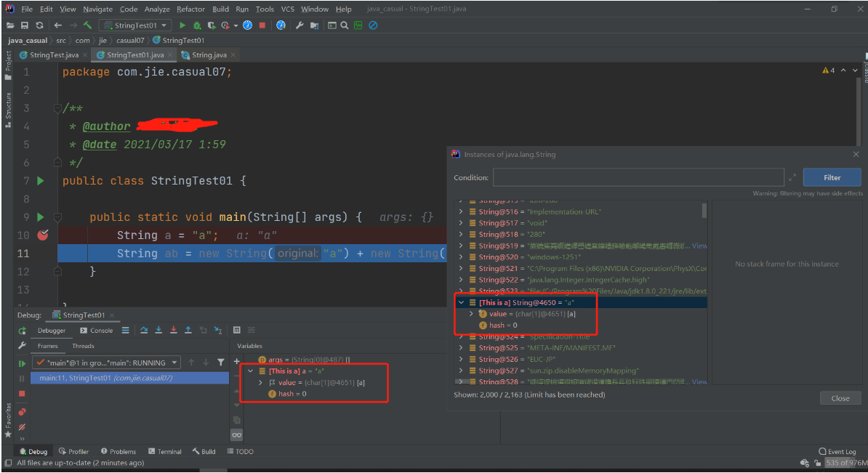Click the Search Everywhere magnifier icon

point(345,25)
